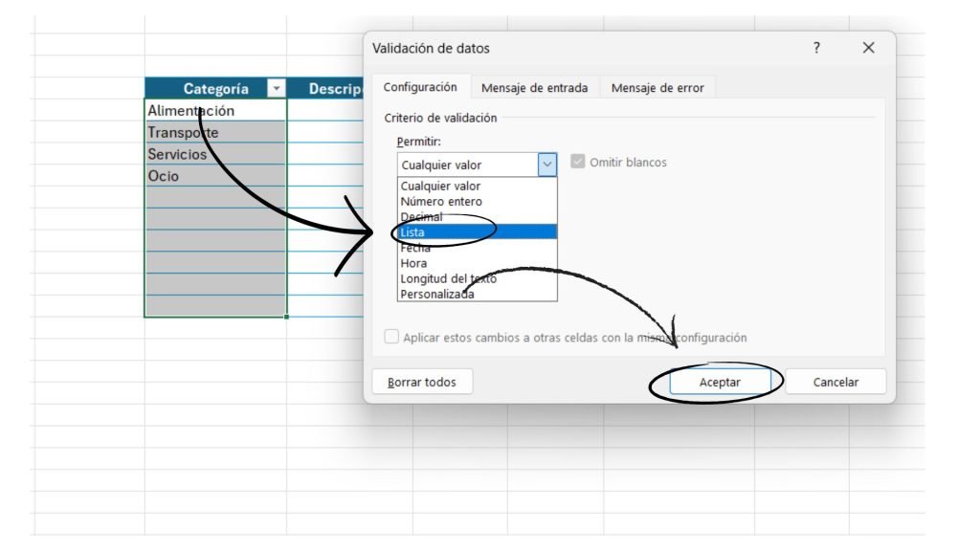
Task: Choose Lista from the Permitir list
Action: (477, 232)
